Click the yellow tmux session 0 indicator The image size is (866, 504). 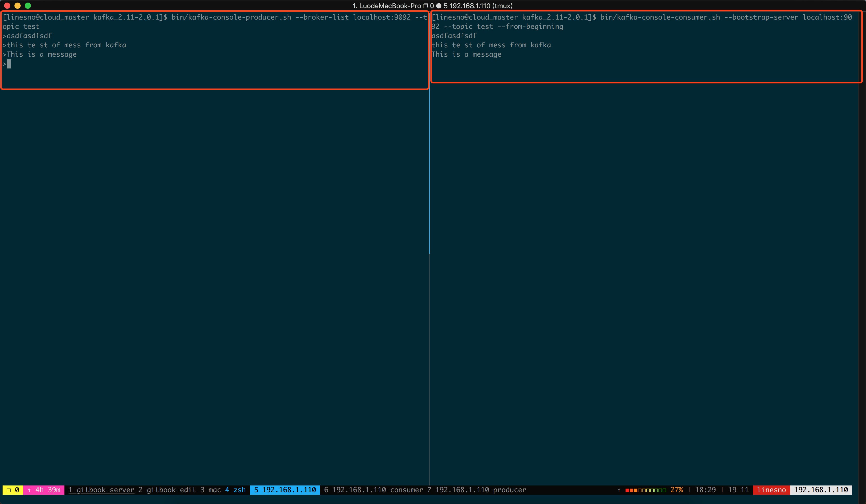click(13, 490)
